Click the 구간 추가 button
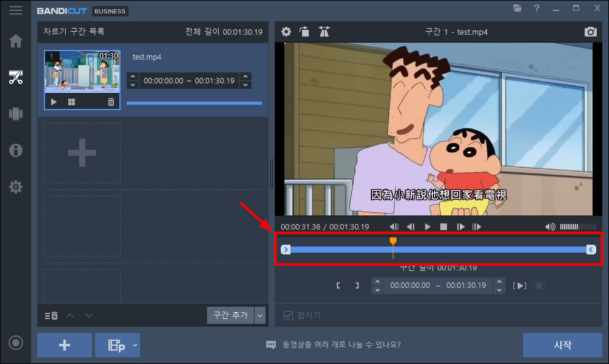Viewport: 609px width, 364px height. pyautogui.click(x=230, y=315)
